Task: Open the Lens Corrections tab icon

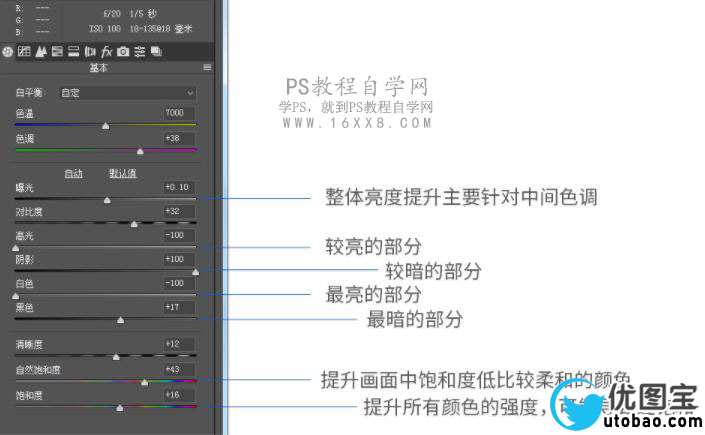Action: (90, 52)
